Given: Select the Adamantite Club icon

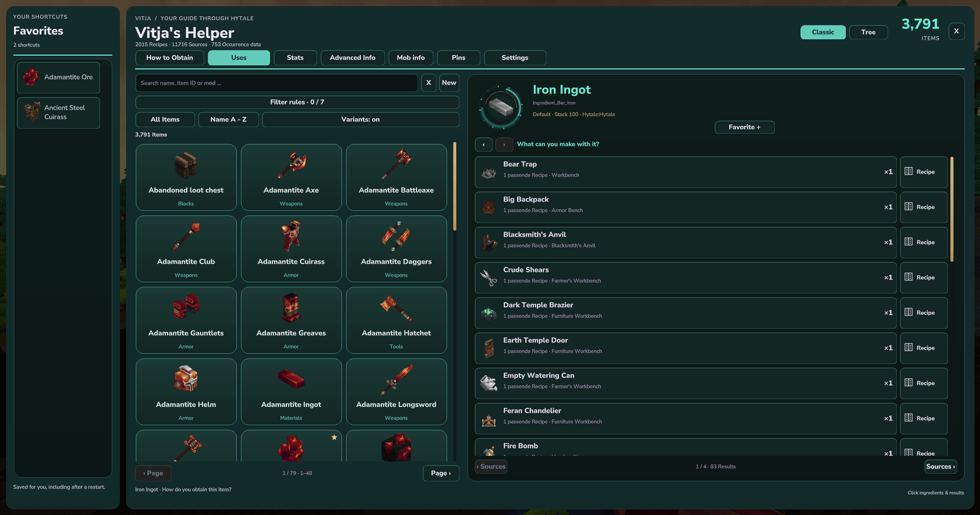Looking at the screenshot, I should pyautogui.click(x=186, y=236).
